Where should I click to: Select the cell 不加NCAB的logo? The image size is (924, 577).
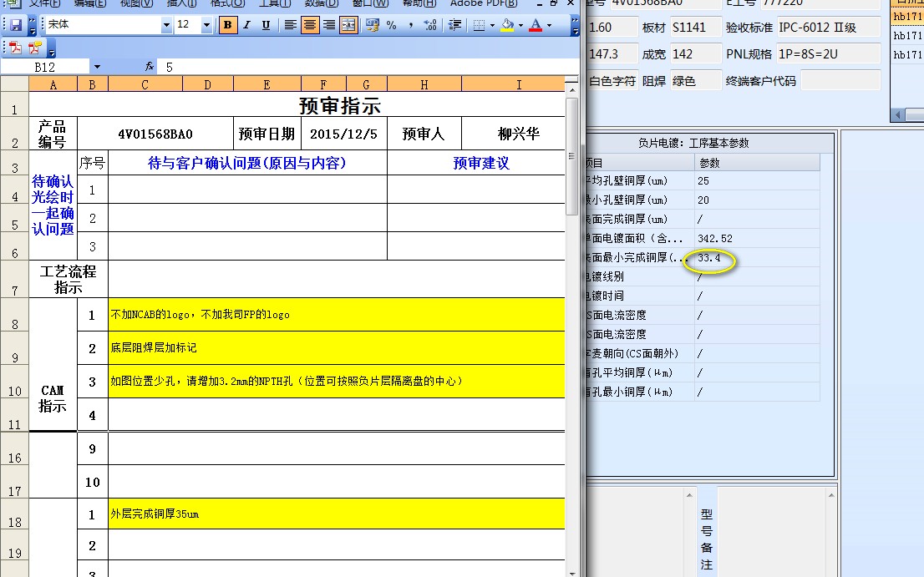click(x=337, y=315)
